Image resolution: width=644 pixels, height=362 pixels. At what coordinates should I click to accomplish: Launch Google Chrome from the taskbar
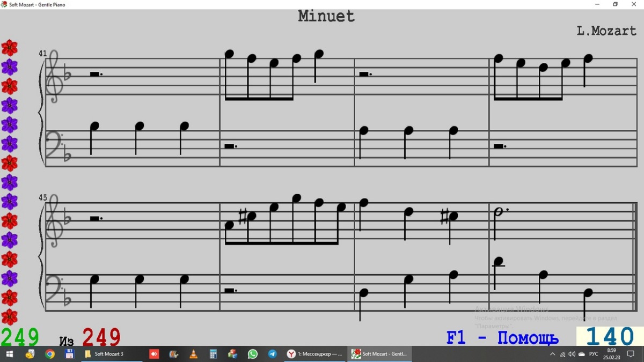point(49,354)
